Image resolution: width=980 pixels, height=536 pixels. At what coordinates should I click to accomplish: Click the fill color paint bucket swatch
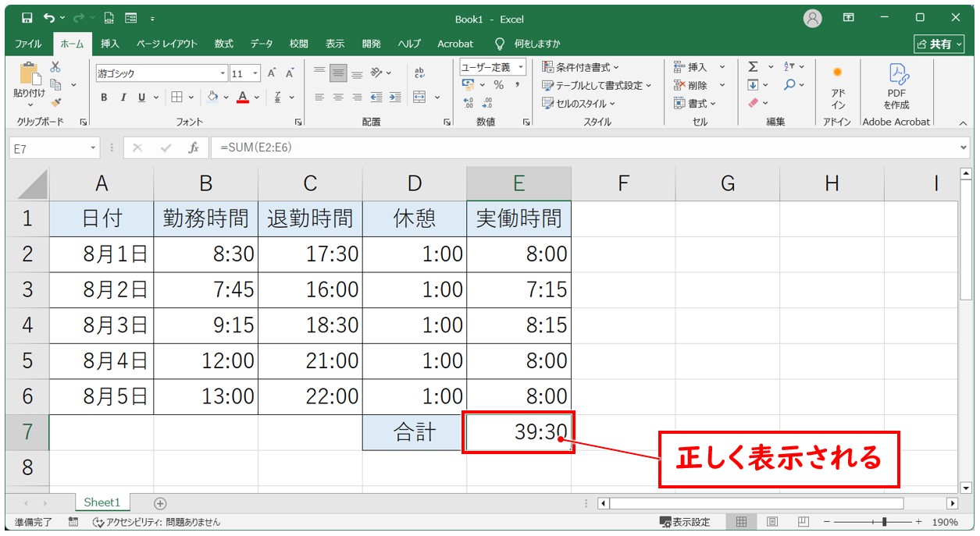point(212,98)
